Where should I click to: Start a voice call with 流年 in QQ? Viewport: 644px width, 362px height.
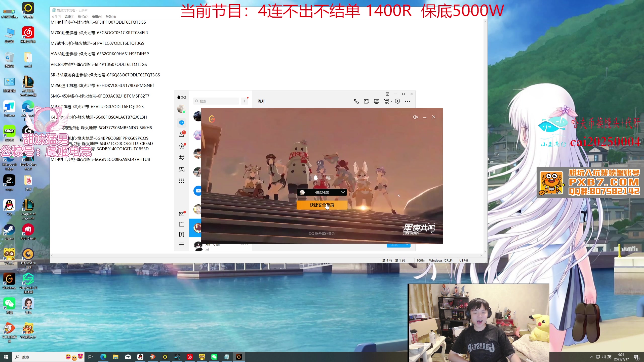[x=356, y=101]
